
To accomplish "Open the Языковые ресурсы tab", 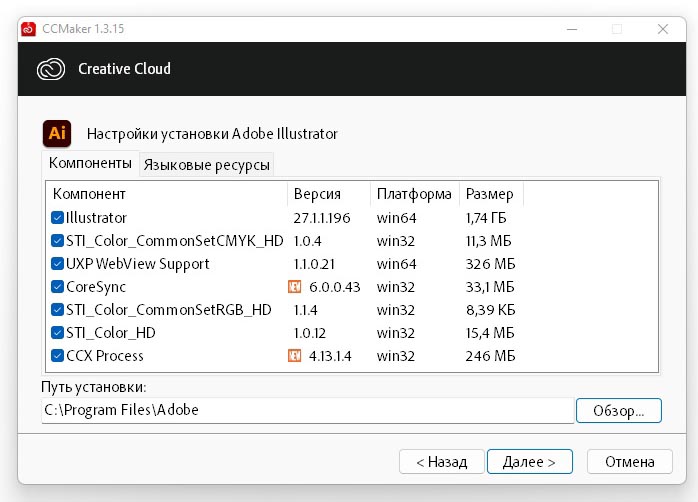I will (207, 165).
